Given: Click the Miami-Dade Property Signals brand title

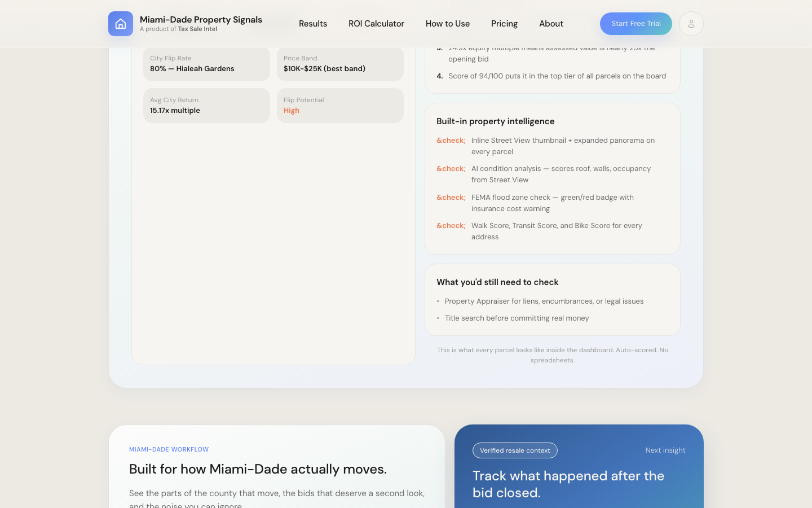Looking at the screenshot, I should (201, 20).
